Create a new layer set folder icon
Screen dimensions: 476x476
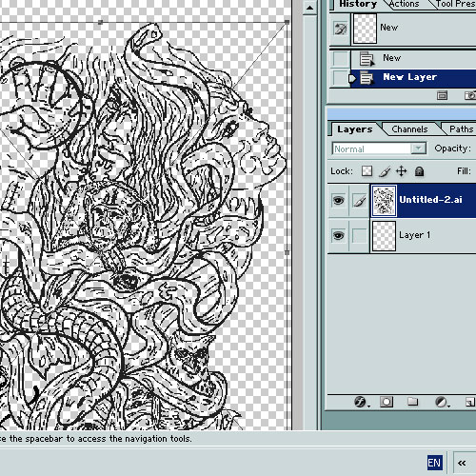pyautogui.click(x=412, y=402)
